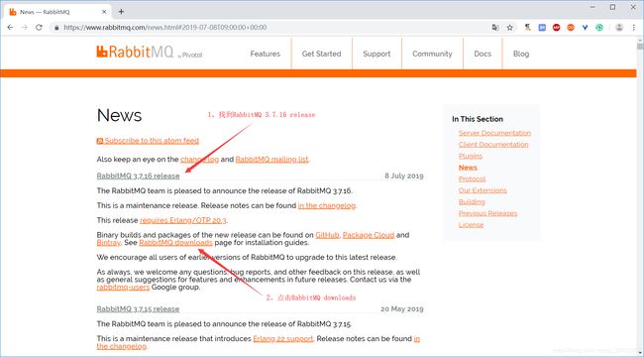The image size is (644, 357).
Task: Open Server Documentation in sidebar
Action: tap(494, 133)
